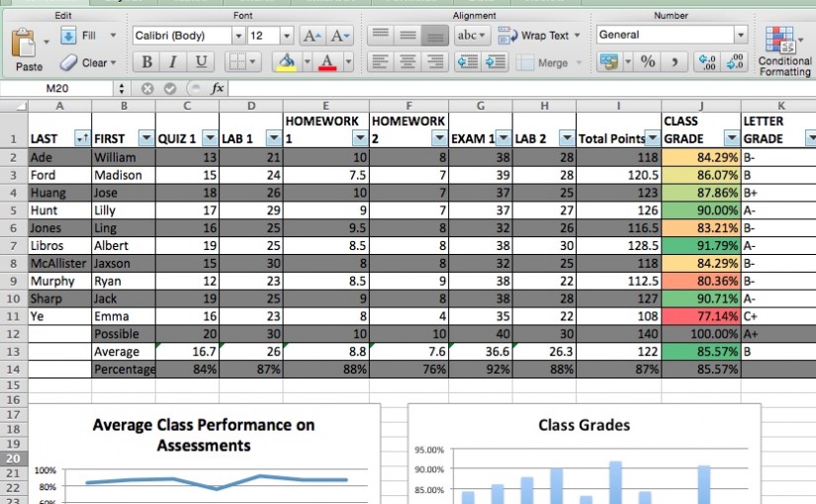Open the QUIZ 1 column filter dropdown

tap(209, 138)
